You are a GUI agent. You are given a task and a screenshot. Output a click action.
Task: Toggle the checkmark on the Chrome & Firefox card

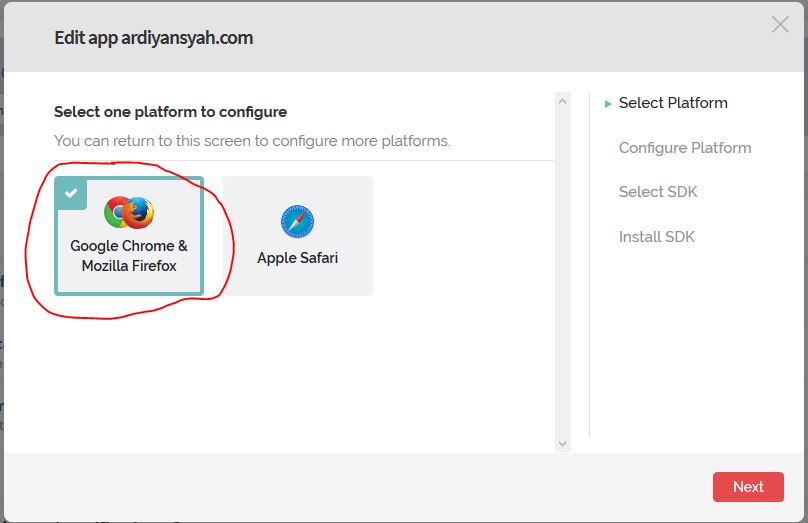coord(71,193)
